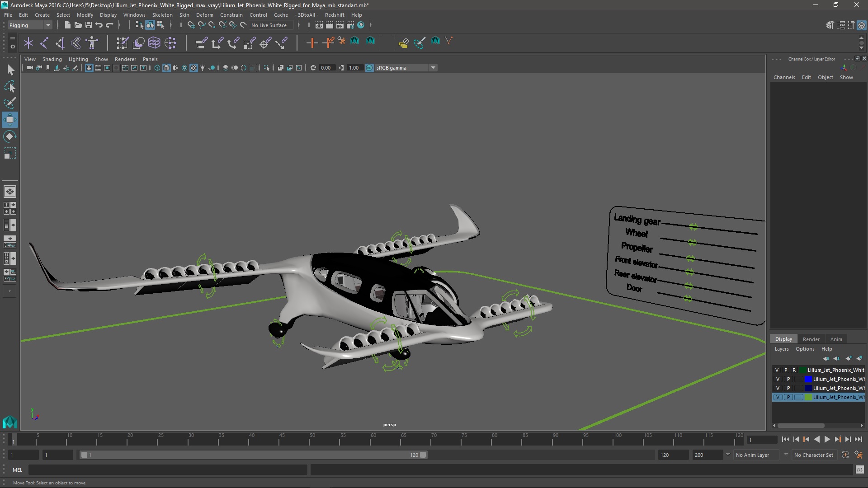The image size is (868, 488).
Task: Open the HumanIK character figure icon
Action: (92, 43)
